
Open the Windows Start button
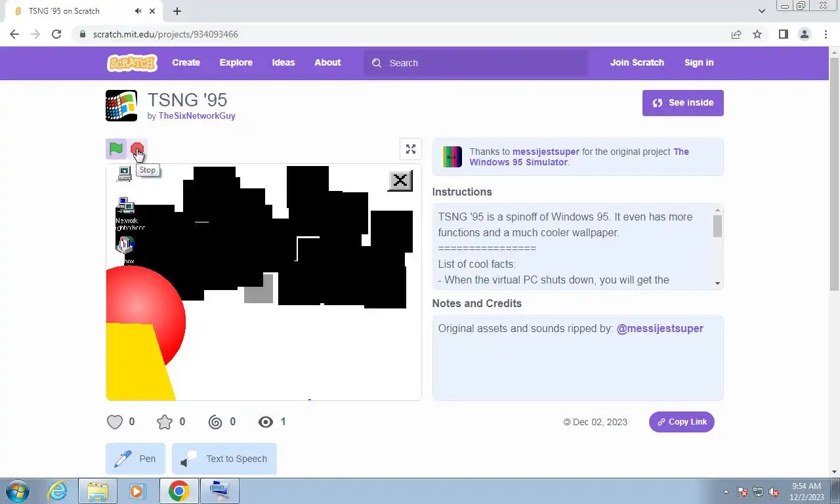pyautogui.click(x=18, y=491)
